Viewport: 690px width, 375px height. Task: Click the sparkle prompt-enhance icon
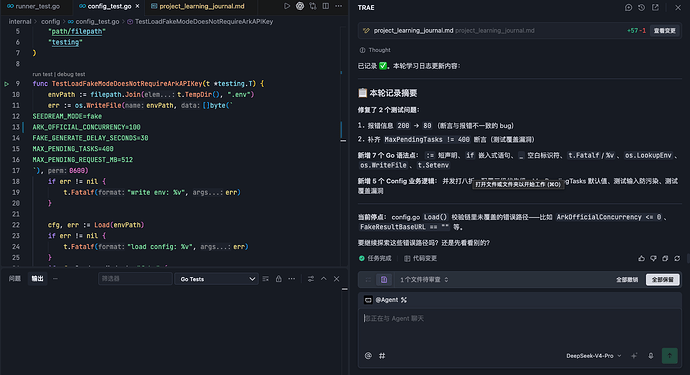[x=634, y=356]
